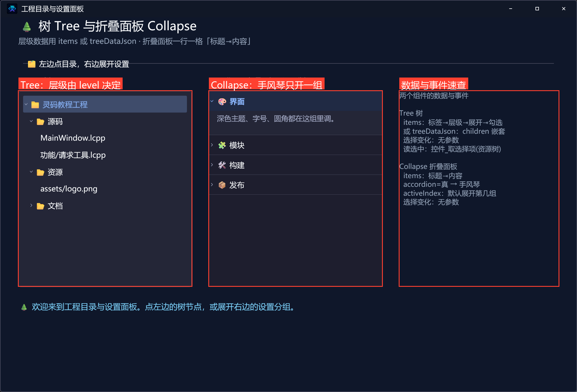Collapse the 界面 panel chevron
The width and height of the screenshot is (577, 392).
212,101
